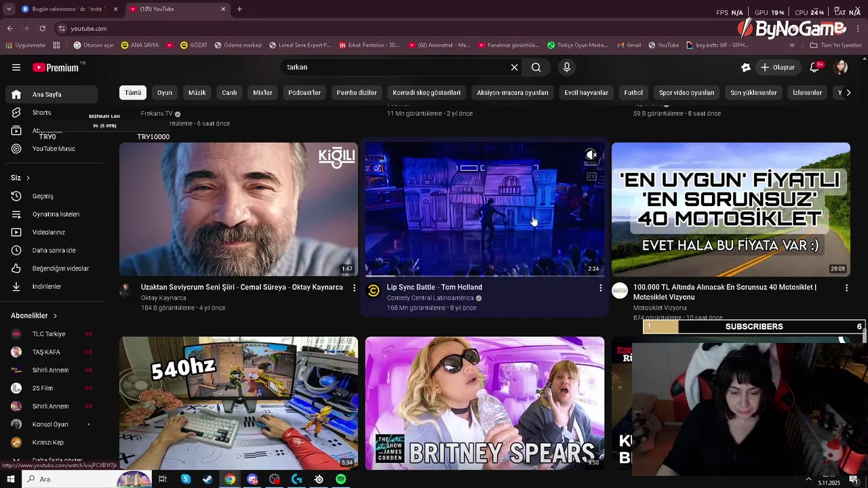
Task: Open Daha sonra izle list
Action: (x=52, y=250)
